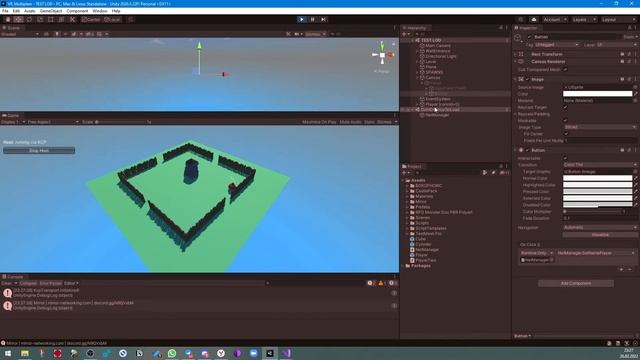Expand the Canvas object in Hierarchy

417,78
